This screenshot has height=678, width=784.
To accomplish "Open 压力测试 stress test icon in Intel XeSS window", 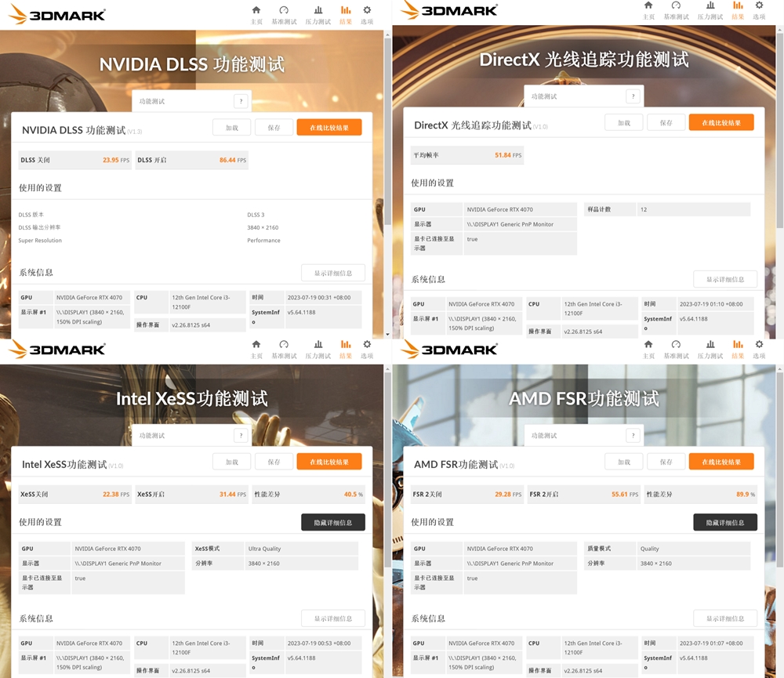I will click(x=318, y=344).
